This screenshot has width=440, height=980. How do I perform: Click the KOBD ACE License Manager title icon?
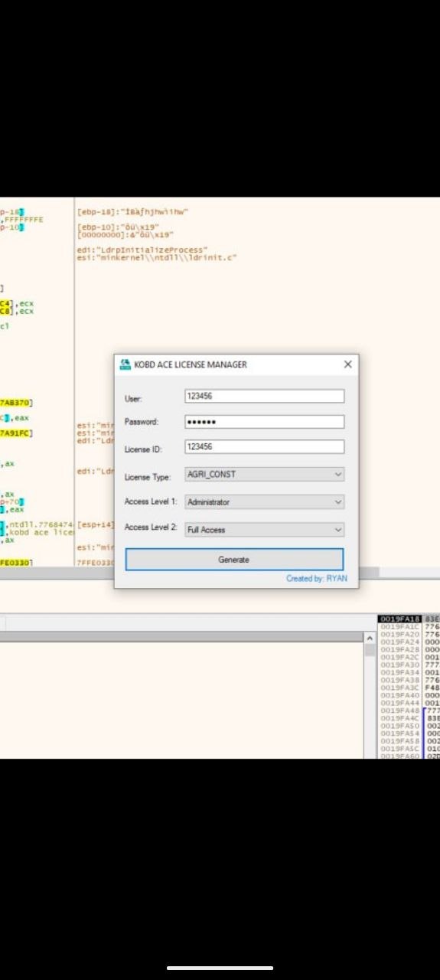coord(125,364)
